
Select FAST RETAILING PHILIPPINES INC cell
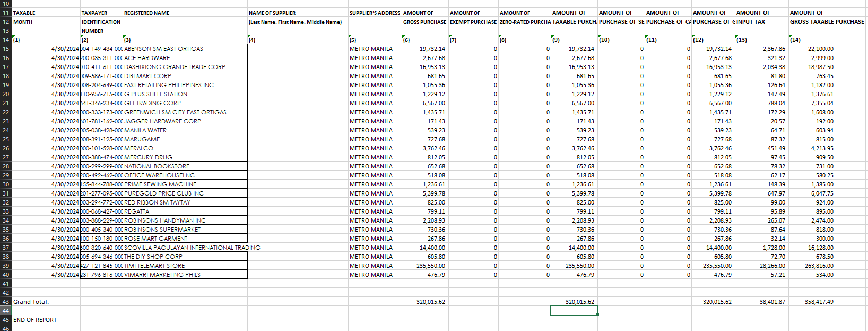coord(185,85)
